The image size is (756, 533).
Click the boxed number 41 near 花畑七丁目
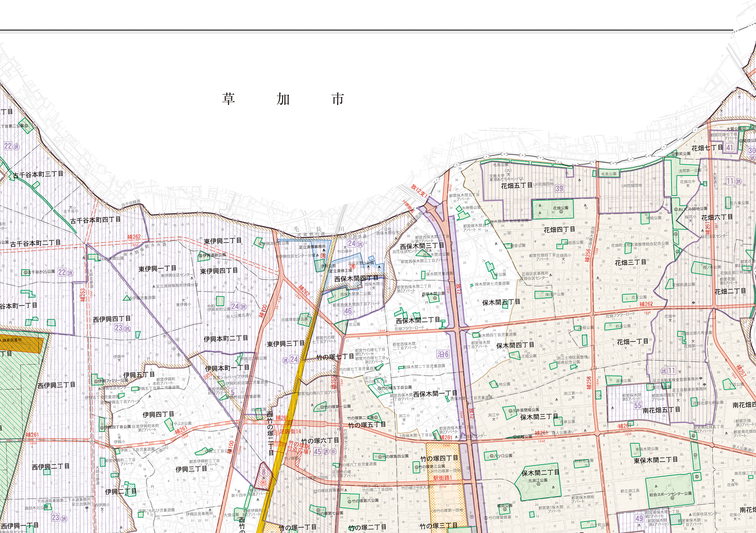point(730,148)
